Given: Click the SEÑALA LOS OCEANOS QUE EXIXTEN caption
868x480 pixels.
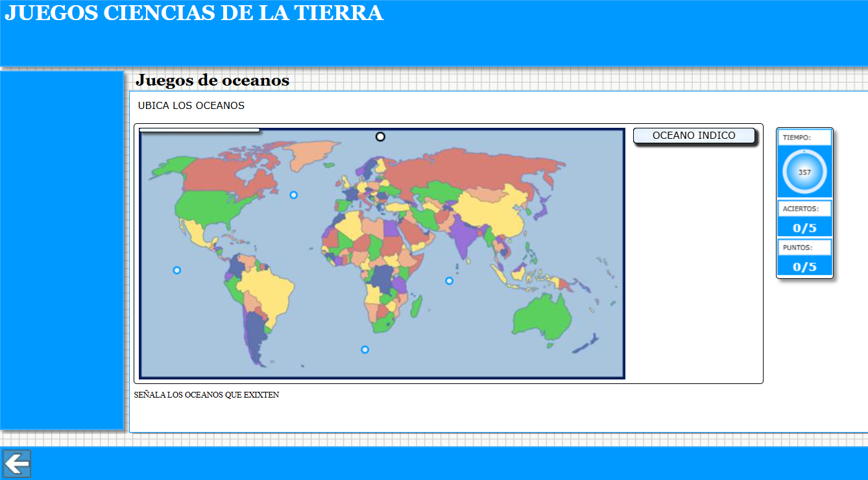Looking at the screenshot, I should click(206, 394).
